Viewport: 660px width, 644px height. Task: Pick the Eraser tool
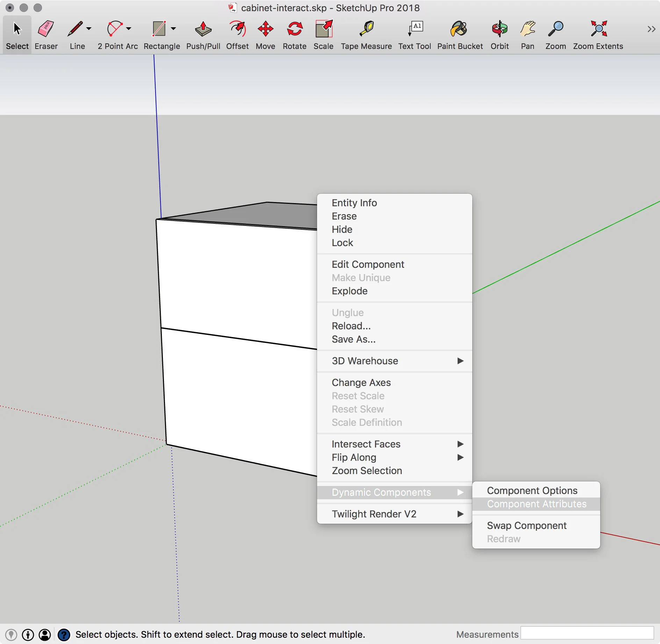click(x=46, y=35)
